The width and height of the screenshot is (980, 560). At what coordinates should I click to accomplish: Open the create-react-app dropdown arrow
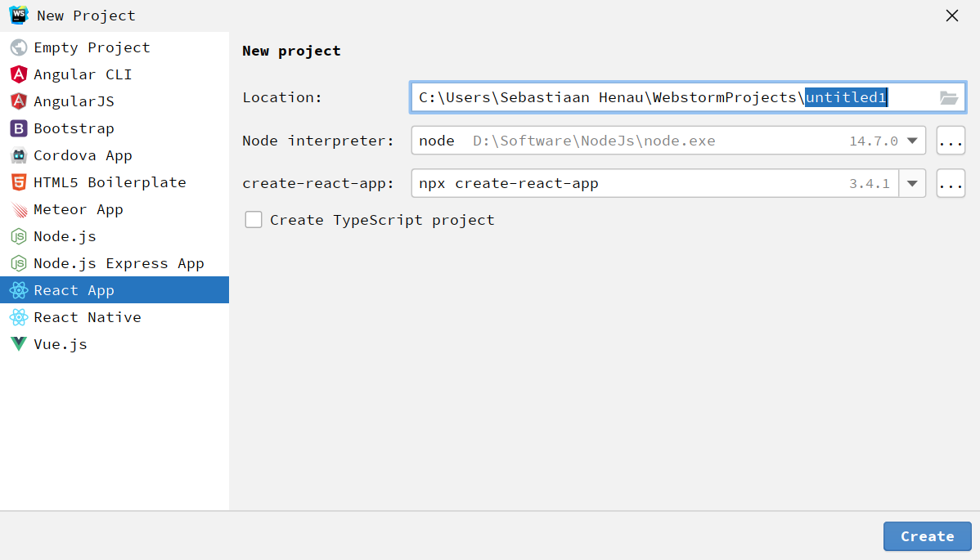912,184
